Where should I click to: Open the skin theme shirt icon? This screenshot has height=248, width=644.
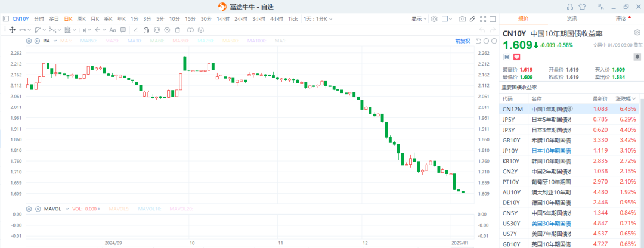[581, 7]
